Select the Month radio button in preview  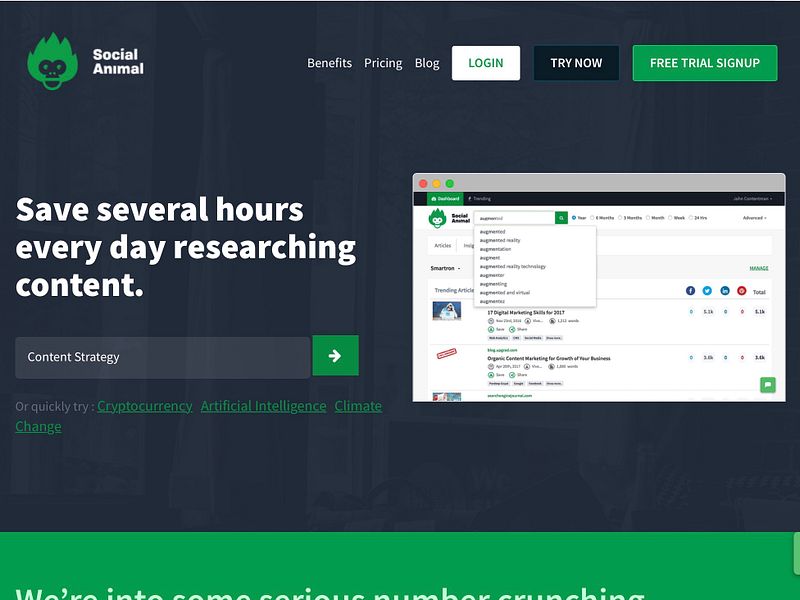pyautogui.click(x=648, y=218)
